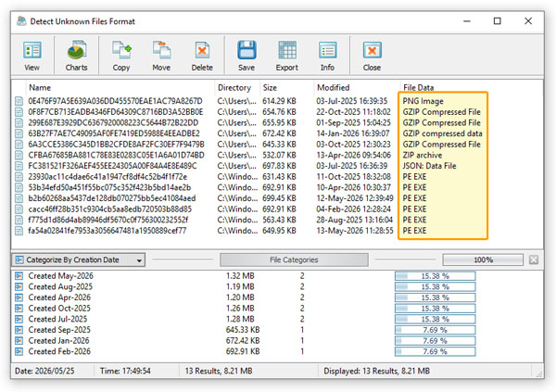This screenshot has height=392, width=556.
Task: Select file icon of 299E687E3929DC6367920008223C5644B72B22DD
Action: (19, 123)
